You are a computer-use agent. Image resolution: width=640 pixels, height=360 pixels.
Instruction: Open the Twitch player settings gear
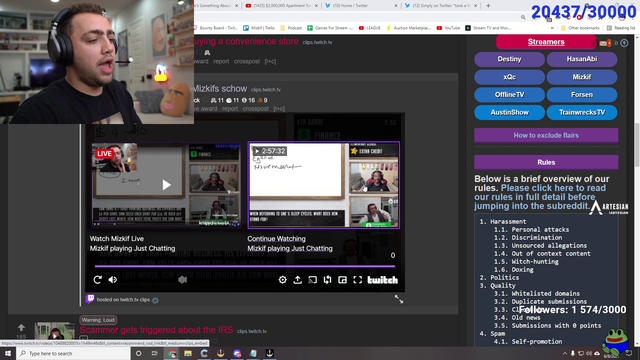pos(282,280)
